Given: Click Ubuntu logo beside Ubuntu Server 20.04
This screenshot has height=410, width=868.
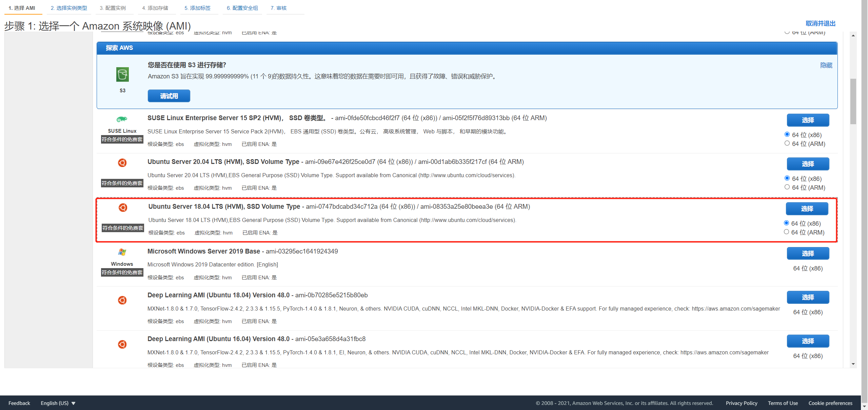Looking at the screenshot, I should [122, 163].
